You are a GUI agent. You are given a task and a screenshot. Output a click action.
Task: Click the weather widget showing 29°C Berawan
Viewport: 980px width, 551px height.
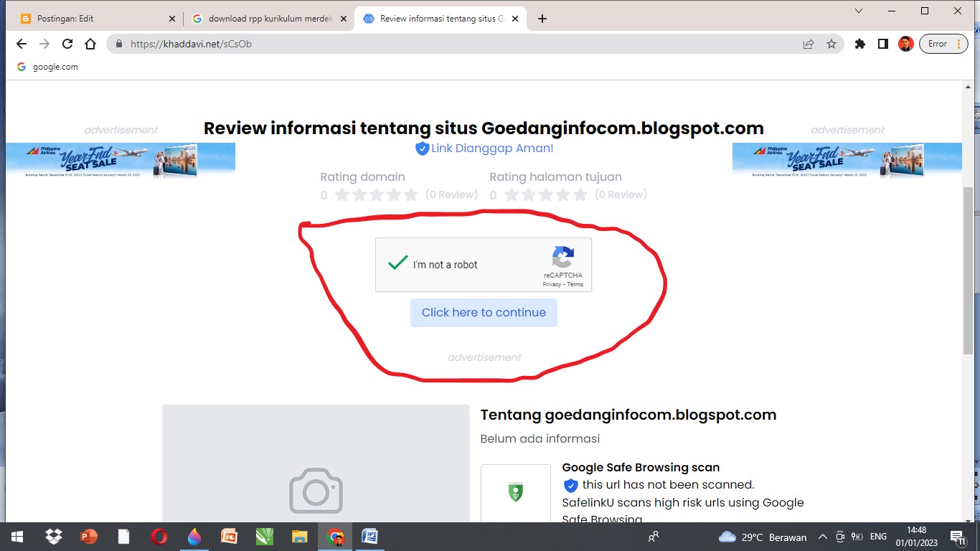[763, 537]
